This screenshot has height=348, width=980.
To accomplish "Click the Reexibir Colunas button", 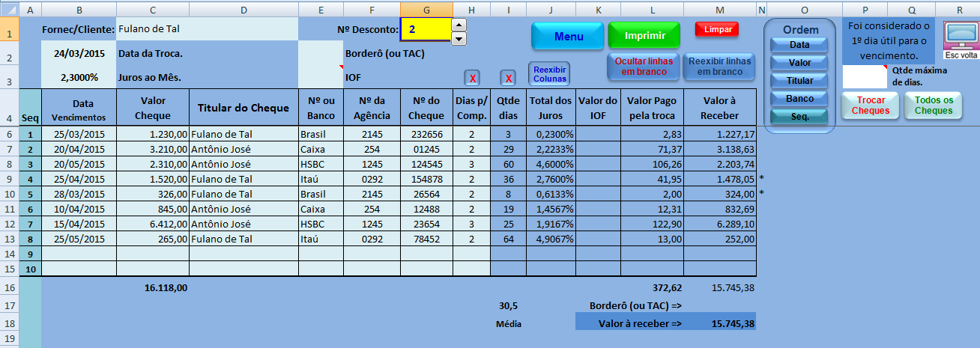I will (x=550, y=73).
